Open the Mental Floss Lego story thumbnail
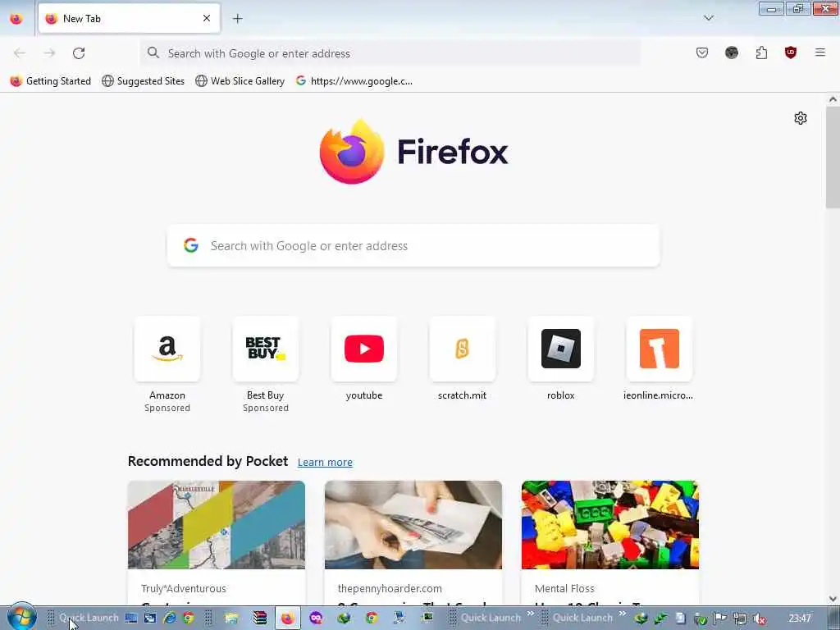Image resolution: width=840 pixels, height=630 pixels. (610, 525)
